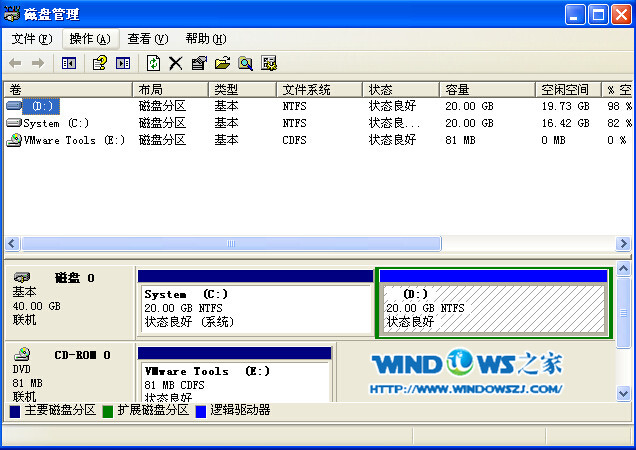This screenshot has width=636, height=450.
Task: Click the Delete (X) toolbar icon
Action: (x=175, y=63)
